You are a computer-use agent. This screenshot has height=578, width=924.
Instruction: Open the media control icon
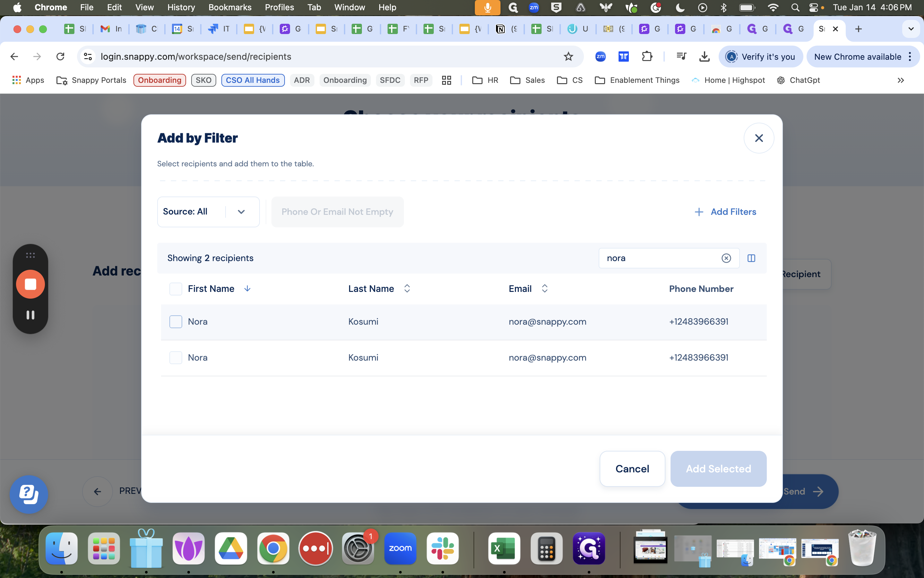681,57
